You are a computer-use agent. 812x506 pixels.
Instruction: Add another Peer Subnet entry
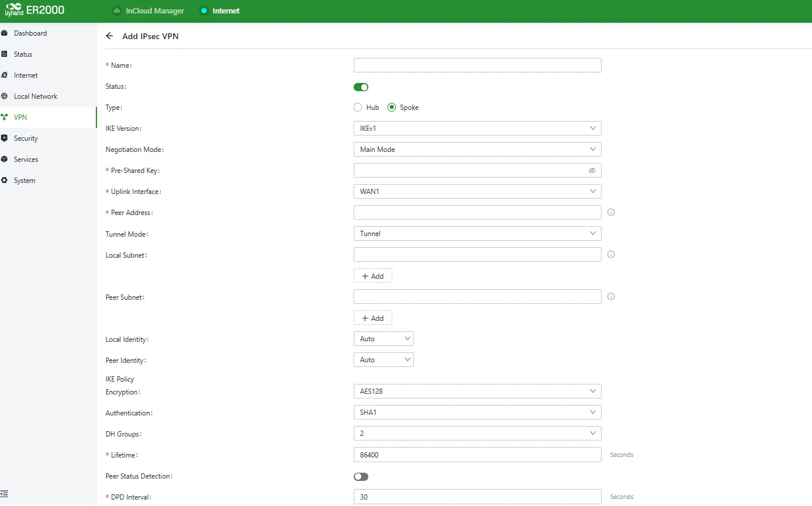click(x=373, y=318)
